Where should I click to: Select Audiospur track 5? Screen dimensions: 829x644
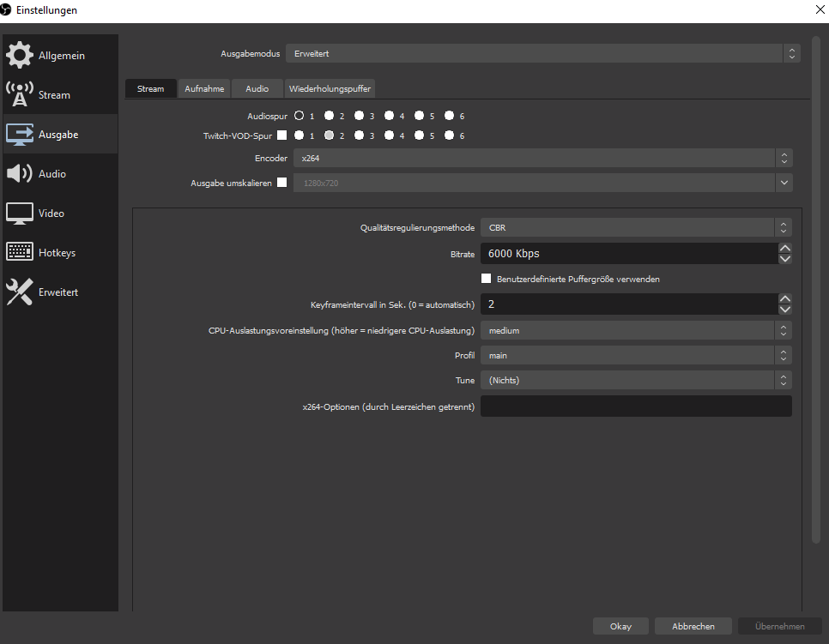coord(420,115)
